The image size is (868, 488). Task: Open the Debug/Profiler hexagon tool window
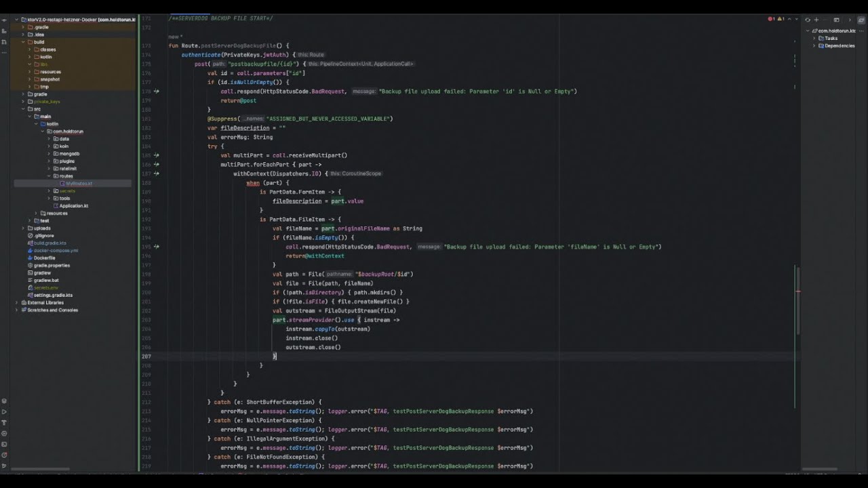pos(4,433)
